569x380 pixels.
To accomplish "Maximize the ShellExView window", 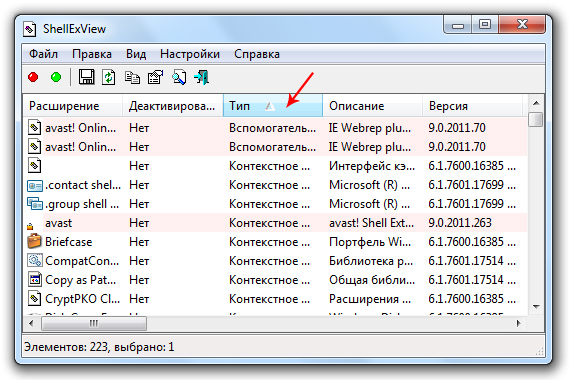I will (485, 25).
